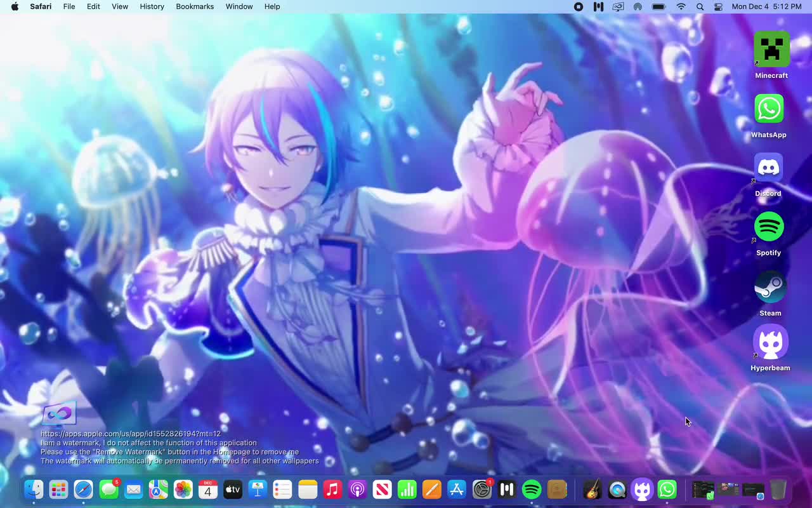The width and height of the screenshot is (812, 508).
Task: Open the Edit menu
Action: (x=93, y=6)
